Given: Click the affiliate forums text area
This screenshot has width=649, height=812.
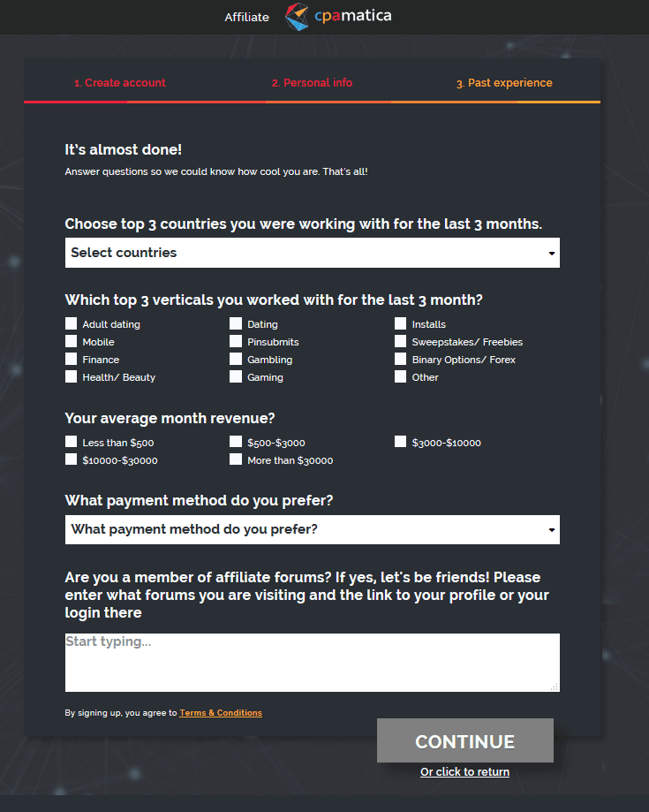Looking at the screenshot, I should click(x=312, y=663).
